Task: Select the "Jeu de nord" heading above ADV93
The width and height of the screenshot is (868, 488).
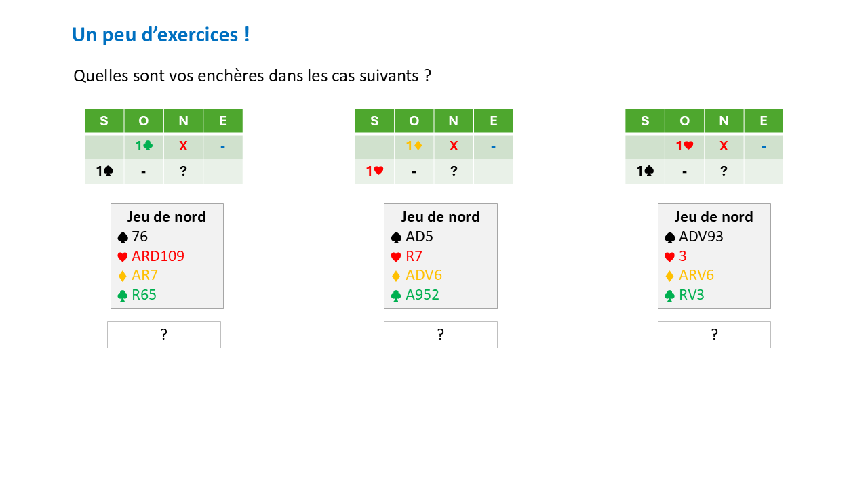Action: tap(713, 217)
